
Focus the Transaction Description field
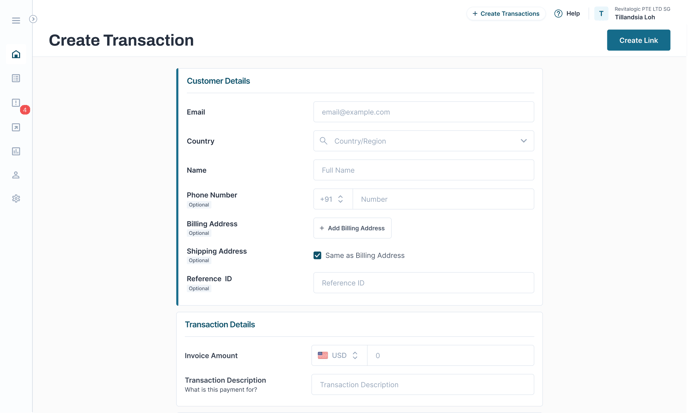tap(423, 384)
